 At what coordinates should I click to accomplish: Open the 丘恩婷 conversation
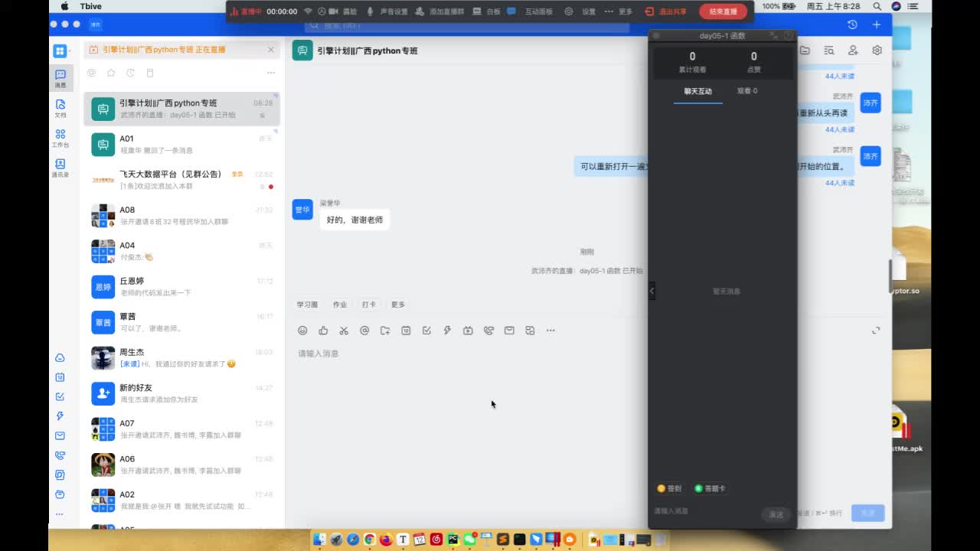(x=181, y=286)
